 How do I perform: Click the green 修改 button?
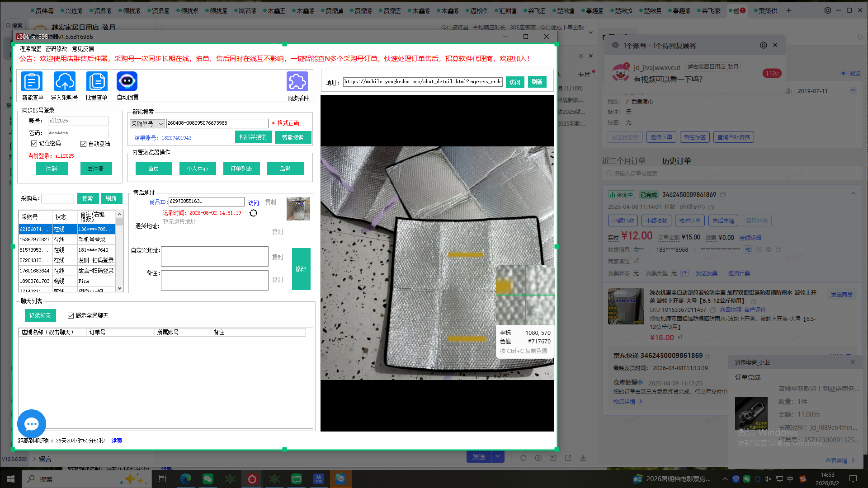tap(301, 269)
